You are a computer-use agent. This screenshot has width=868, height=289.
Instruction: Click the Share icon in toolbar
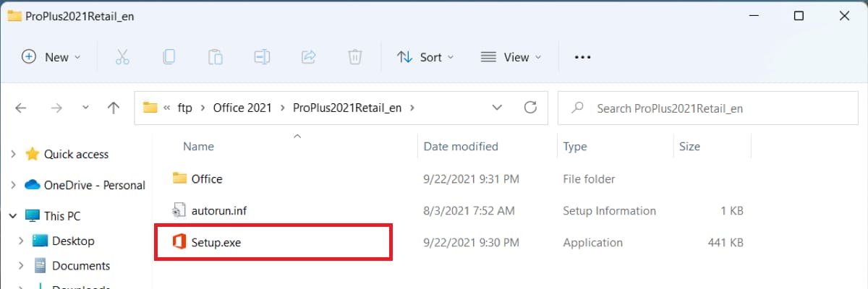coord(308,57)
